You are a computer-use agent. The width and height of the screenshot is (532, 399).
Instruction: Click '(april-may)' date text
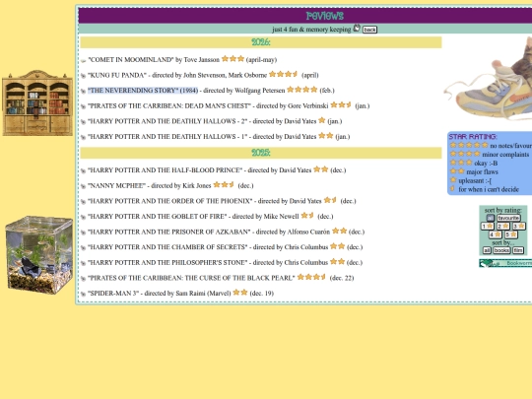pos(261,60)
